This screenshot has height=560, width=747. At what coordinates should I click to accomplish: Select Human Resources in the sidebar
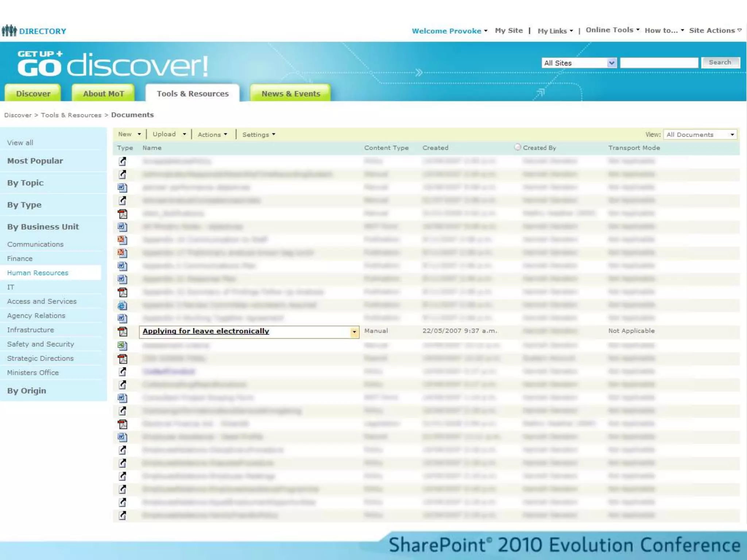38,273
